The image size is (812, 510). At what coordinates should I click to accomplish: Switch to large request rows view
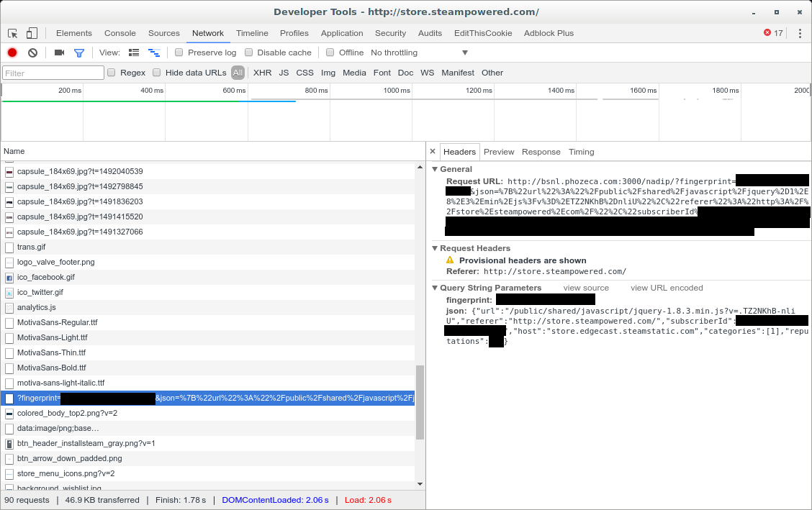(134, 53)
